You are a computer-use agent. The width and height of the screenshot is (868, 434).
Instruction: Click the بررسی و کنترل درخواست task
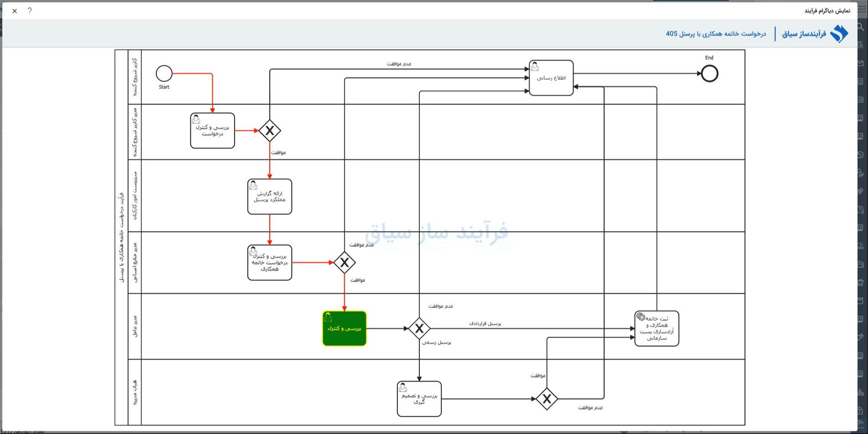point(212,131)
